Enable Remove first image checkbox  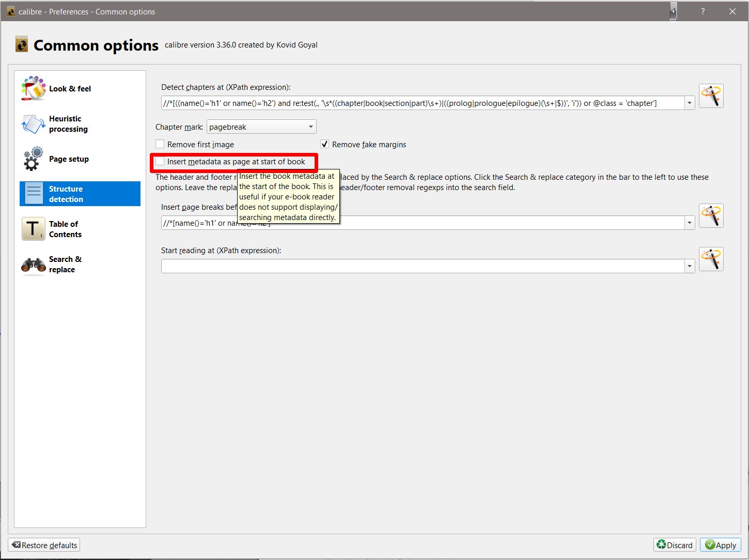point(161,145)
